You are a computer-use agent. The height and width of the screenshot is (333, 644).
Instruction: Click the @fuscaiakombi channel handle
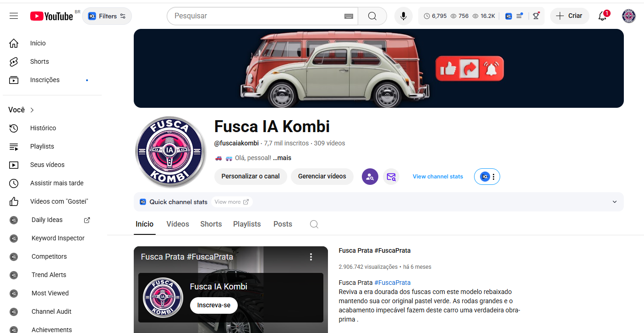point(236,143)
